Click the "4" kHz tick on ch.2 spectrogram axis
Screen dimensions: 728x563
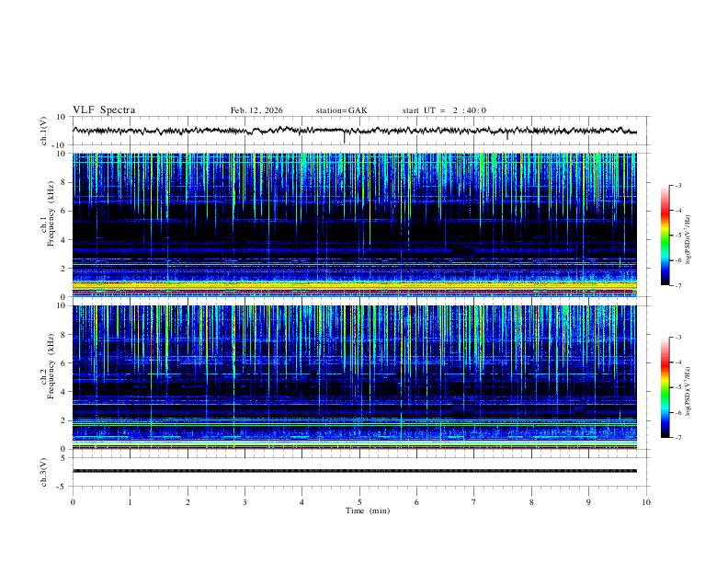point(63,392)
